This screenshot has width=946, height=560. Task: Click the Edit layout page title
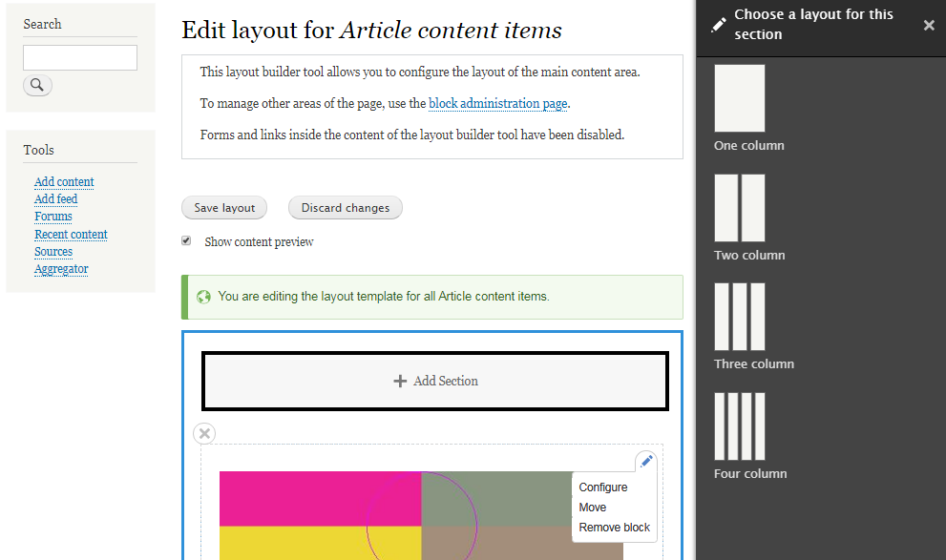tap(371, 31)
